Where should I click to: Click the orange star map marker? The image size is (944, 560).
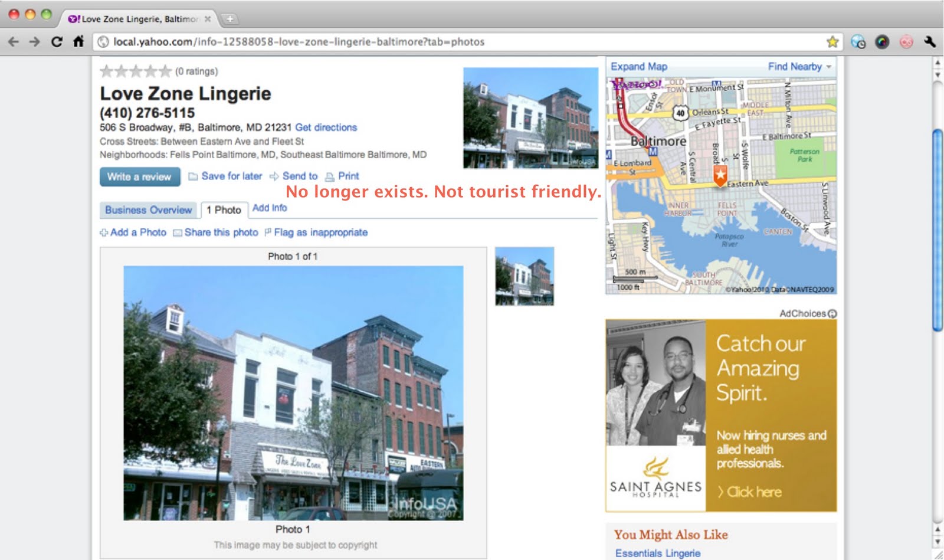point(720,175)
